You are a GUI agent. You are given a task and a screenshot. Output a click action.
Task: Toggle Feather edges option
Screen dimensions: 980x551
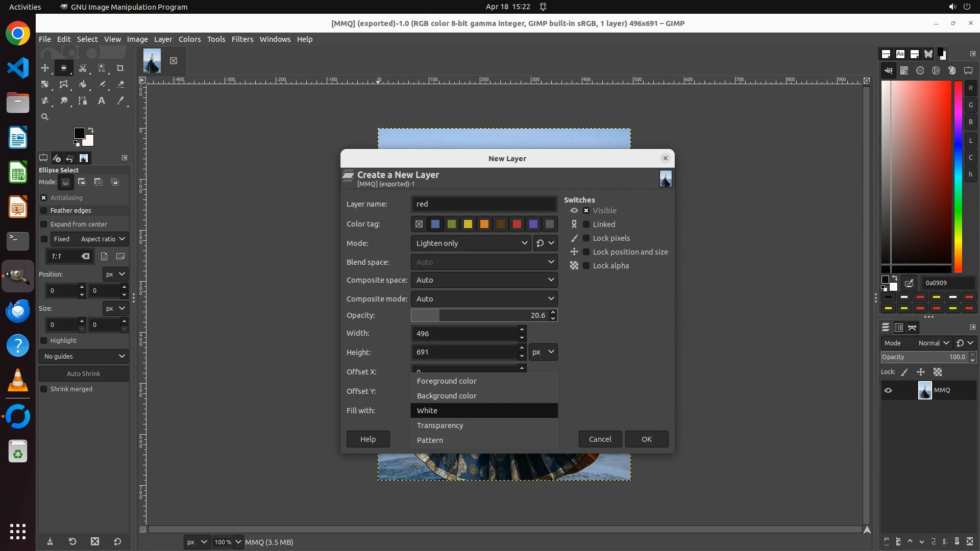[44, 210]
